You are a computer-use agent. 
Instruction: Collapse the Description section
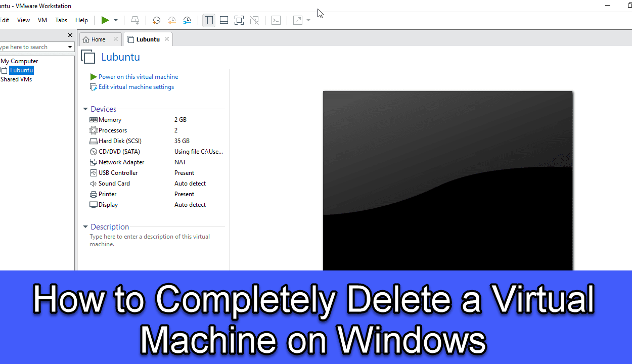click(85, 227)
